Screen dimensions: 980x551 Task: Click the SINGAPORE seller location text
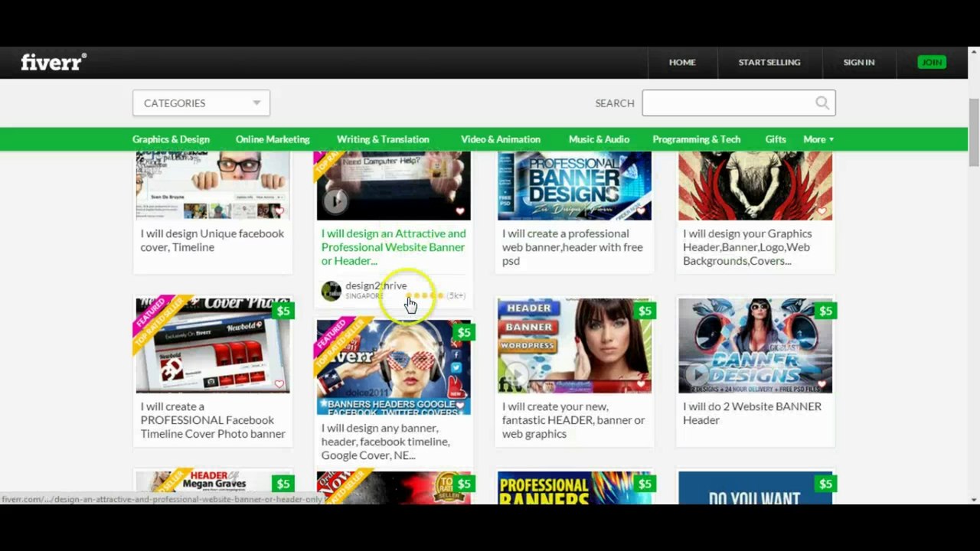pyautogui.click(x=364, y=296)
